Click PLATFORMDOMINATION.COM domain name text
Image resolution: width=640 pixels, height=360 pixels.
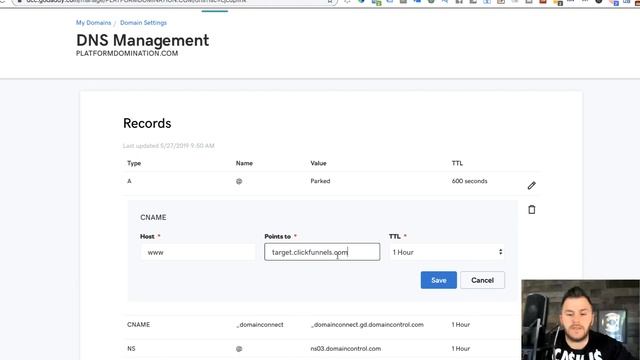(127, 53)
